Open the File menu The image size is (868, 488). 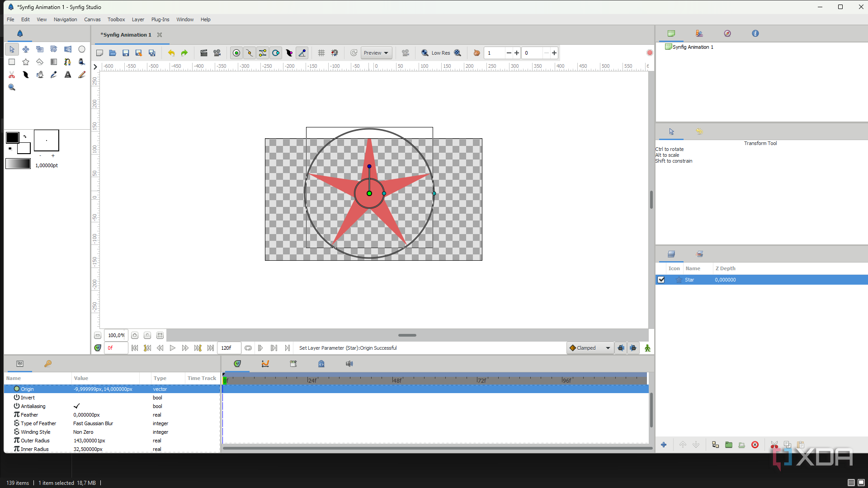click(10, 19)
